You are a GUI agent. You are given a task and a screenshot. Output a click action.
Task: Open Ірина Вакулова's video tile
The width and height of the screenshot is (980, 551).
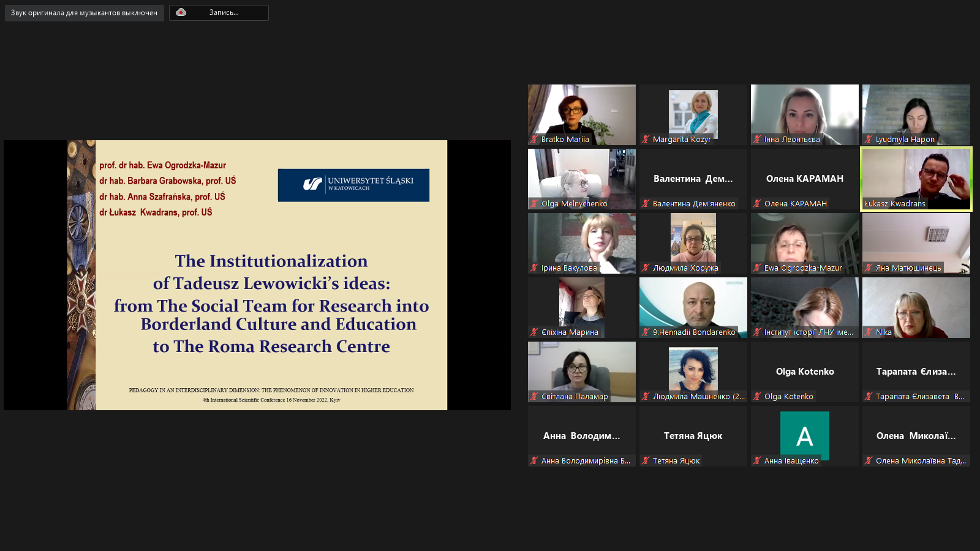tap(581, 242)
